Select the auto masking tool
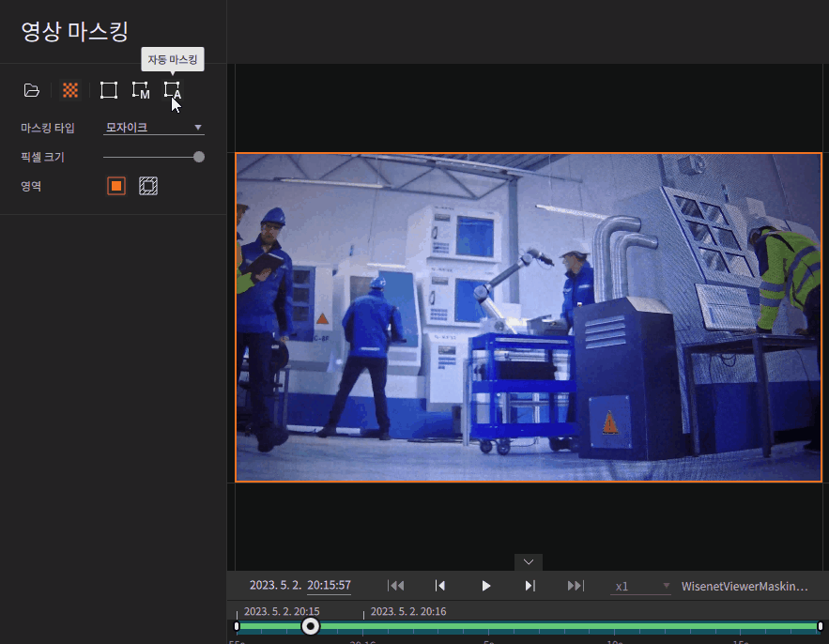This screenshot has height=644, width=829. 173,90
